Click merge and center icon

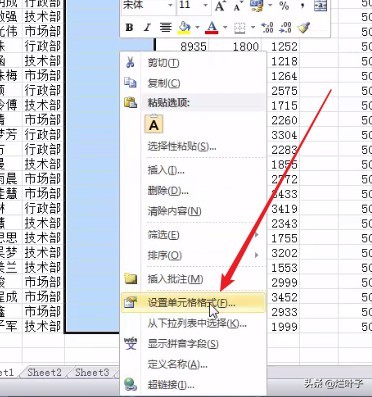[x=320, y=6]
